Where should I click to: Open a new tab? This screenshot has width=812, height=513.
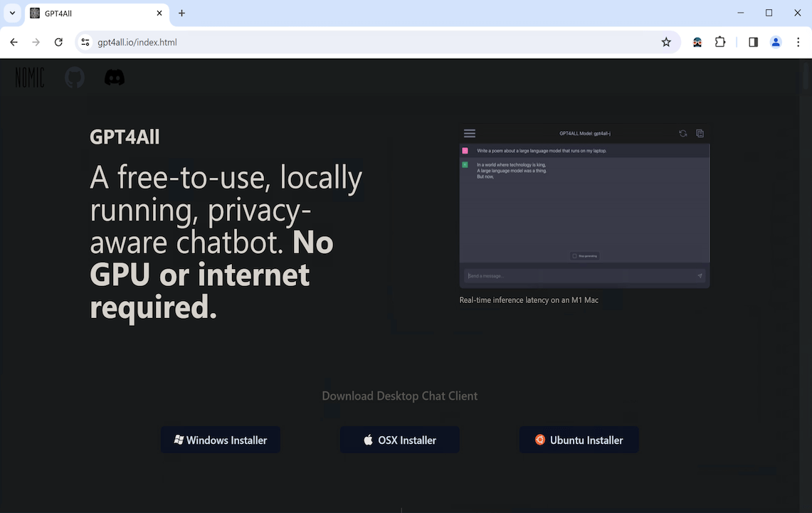click(x=182, y=13)
